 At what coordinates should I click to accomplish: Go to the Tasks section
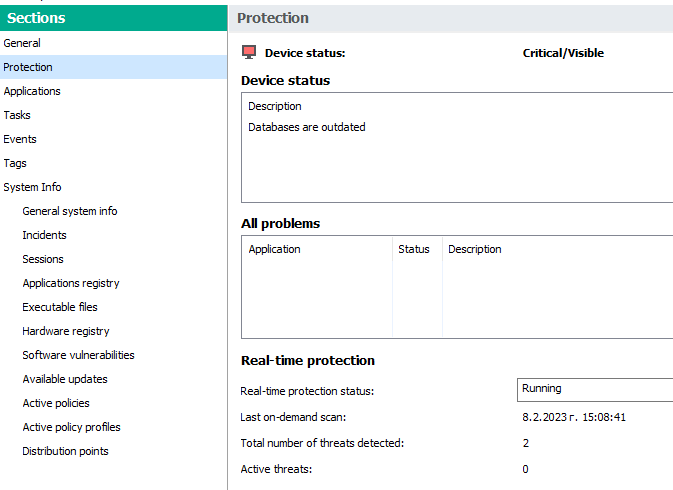[x=17, y=115]
